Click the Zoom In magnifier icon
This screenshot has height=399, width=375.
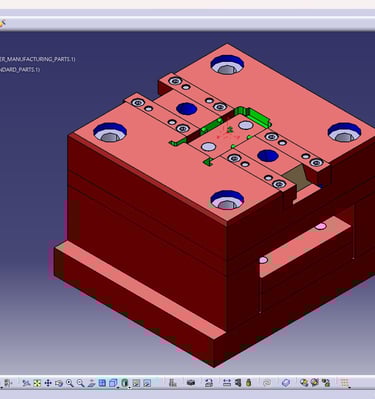click(x=69, y=383)
